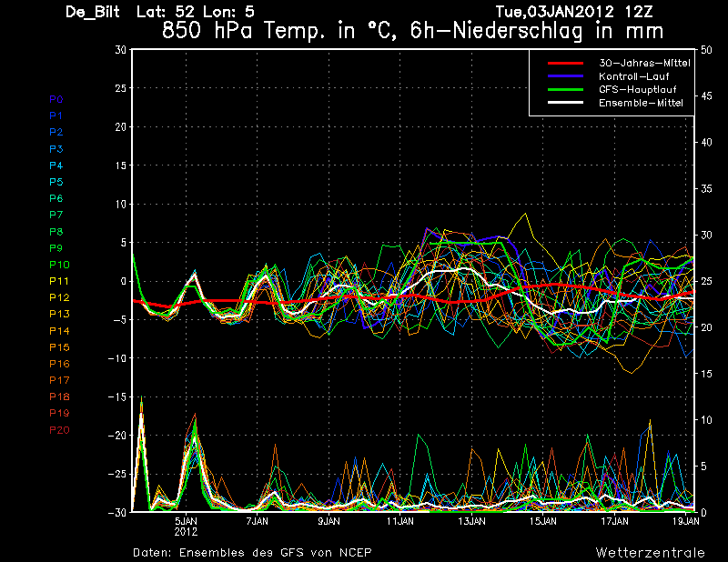Image resolution: width=728 pixels, height=562 pixels.
Task: Click the 30-Jahres-Mittel legend text
Action: pyautogui.click(x=644, y=63)
